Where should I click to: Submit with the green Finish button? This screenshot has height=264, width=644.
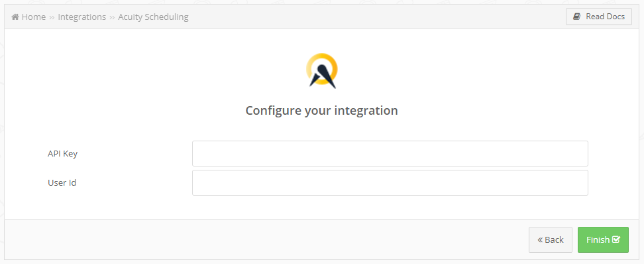coord(603,239)
